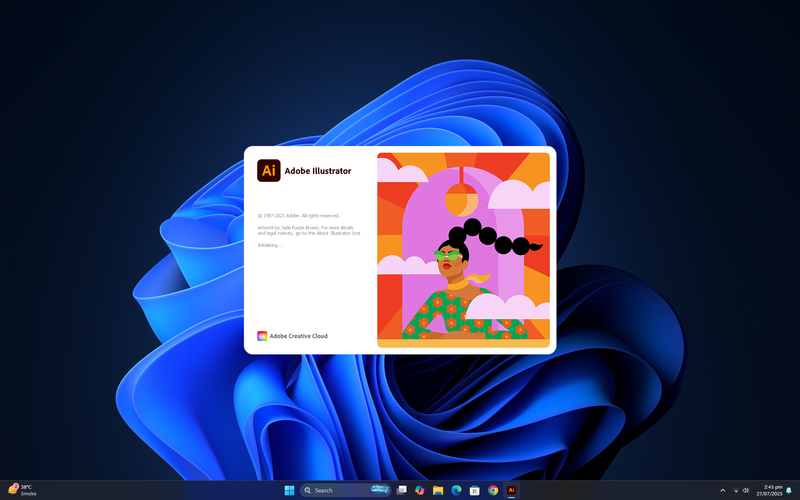The width and height of the screenshot is (800, 500).
Task: Open the clock showing 2:45 pm
Action: click(x=769, y=490)
